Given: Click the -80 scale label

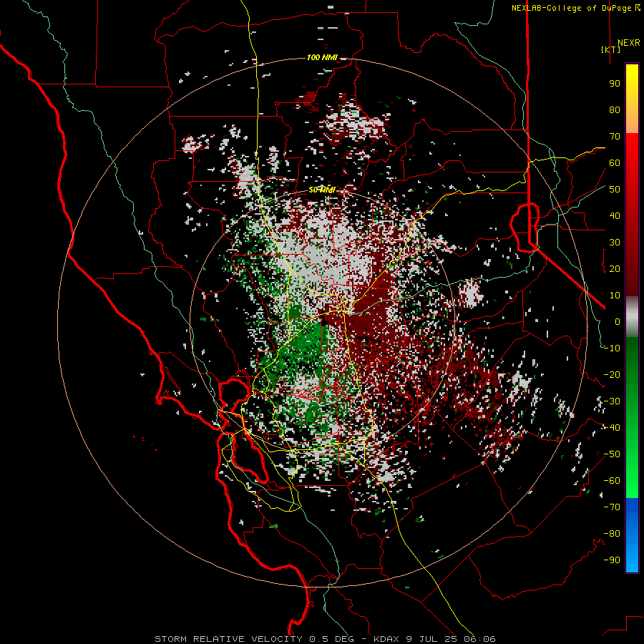Looking at the screenshot, I should pos(612,534).
